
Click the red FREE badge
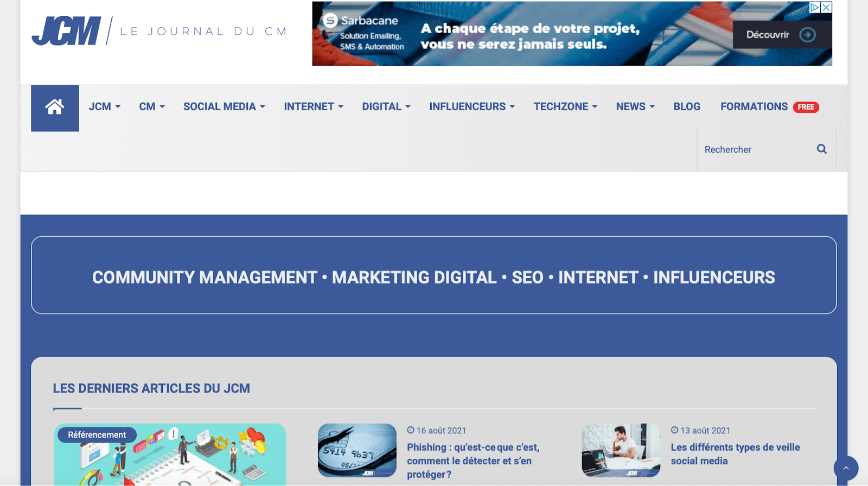point(806,107)
